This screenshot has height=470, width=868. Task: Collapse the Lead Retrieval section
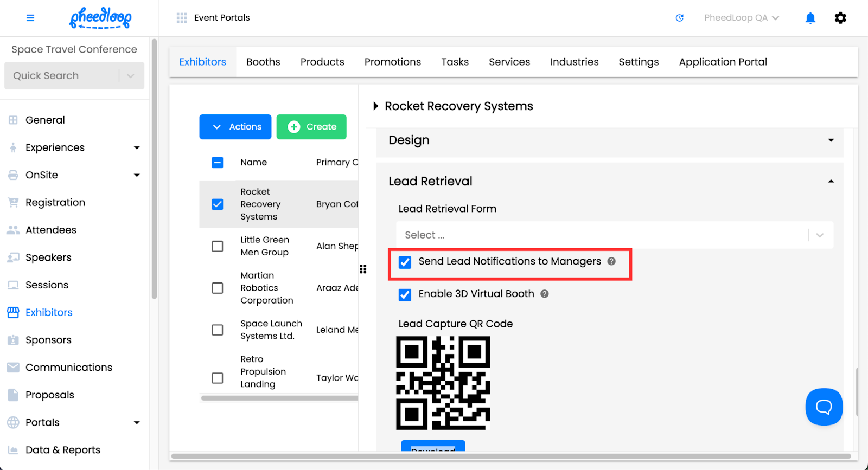click(x=831, y=182)
